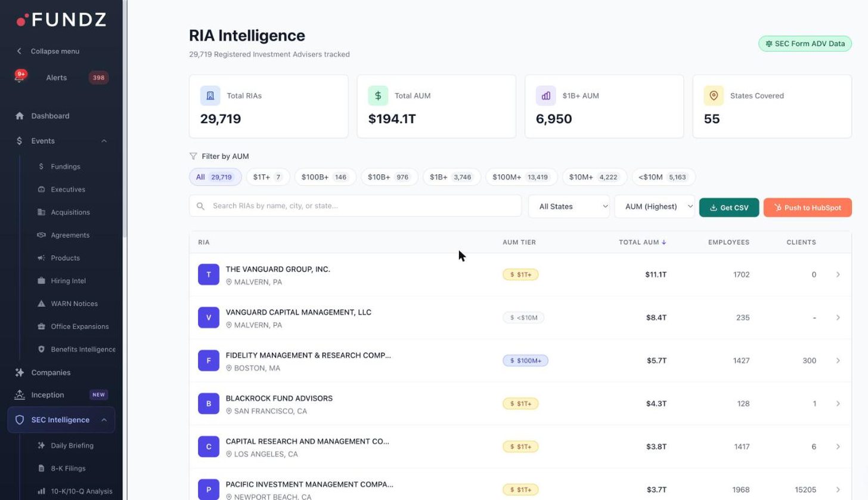
Task: Collapse the sidebar menu
Action: pos(48,51)
